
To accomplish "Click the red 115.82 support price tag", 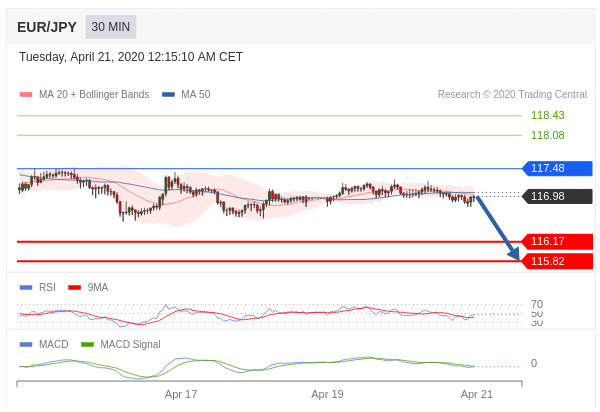I will pyautogui.click(x=558, y=261).
